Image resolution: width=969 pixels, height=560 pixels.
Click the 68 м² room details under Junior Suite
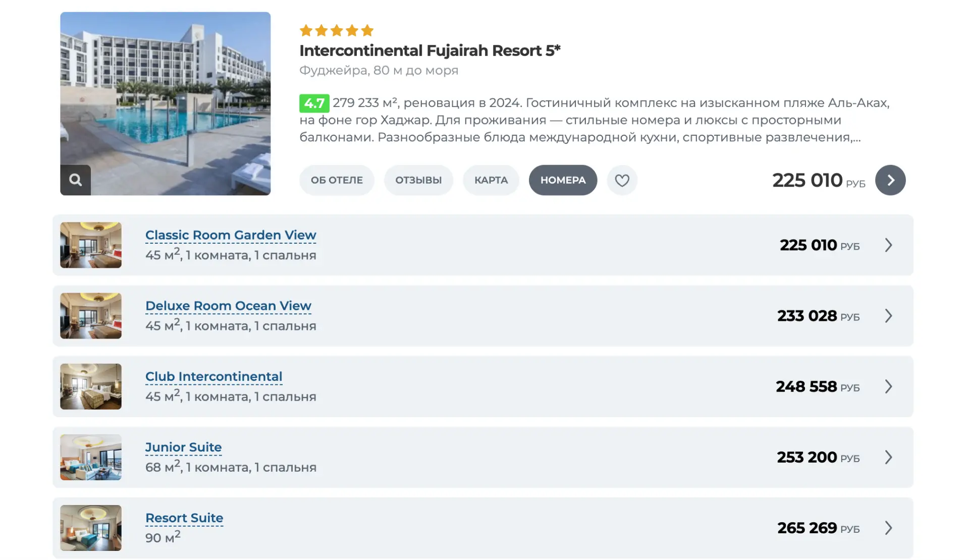tap(231, 466)
